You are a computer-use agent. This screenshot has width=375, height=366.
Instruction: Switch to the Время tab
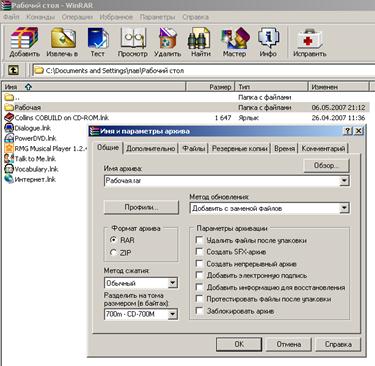[x=285, y=149]
